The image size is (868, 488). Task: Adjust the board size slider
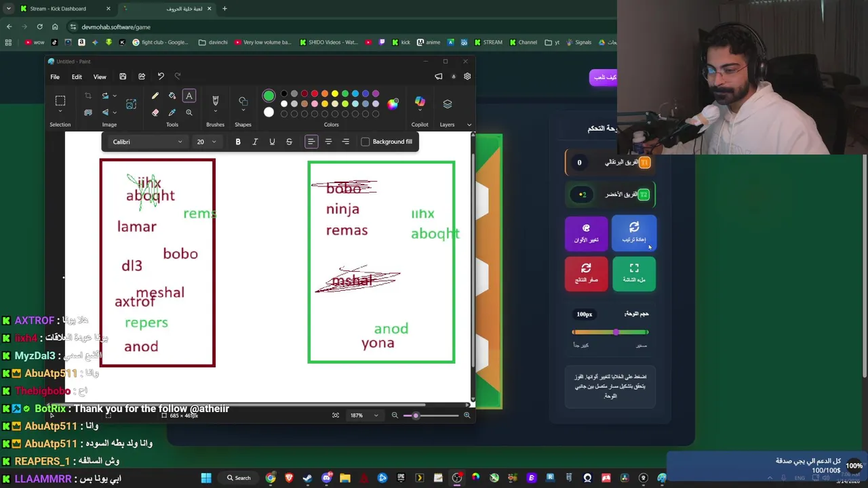tap(610, 332)
